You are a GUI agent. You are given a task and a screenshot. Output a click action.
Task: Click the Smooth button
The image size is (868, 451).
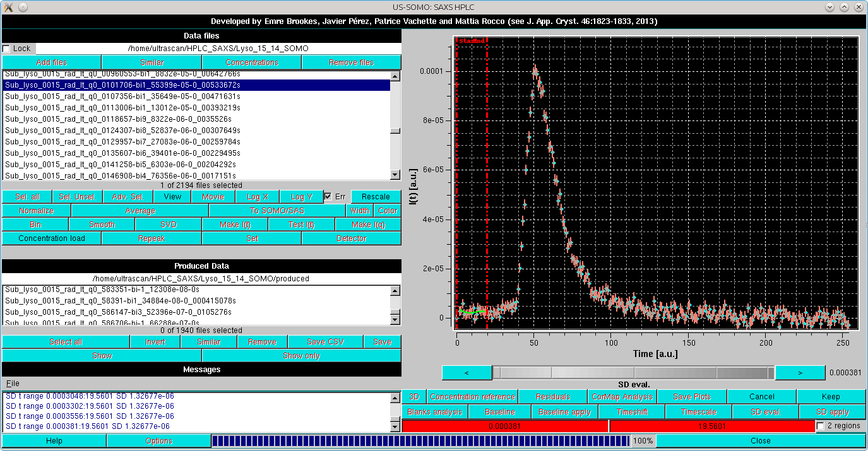click(x=102, y=225)
